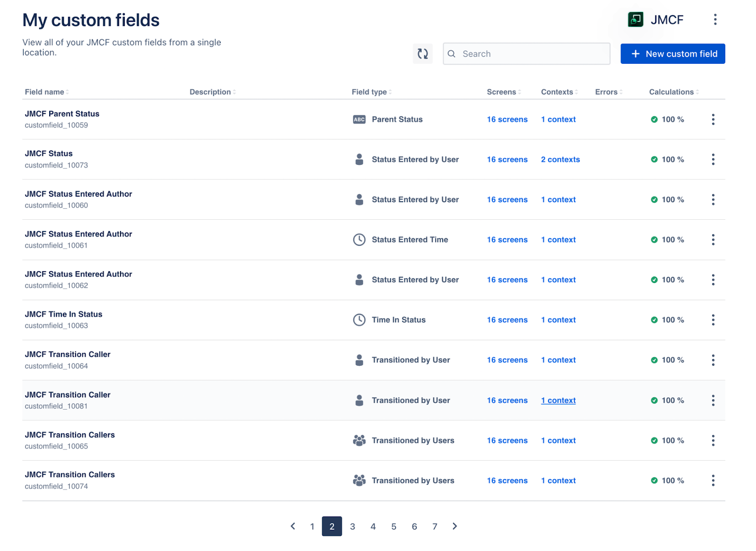Open actions menu for customfield_10065 row
This screenshot has width=756, height=551.
coord(713,440)
